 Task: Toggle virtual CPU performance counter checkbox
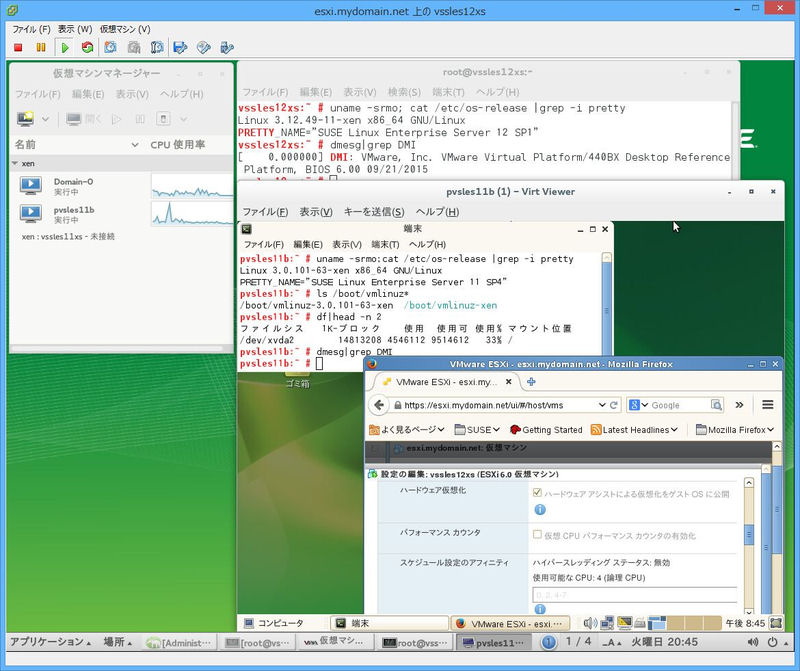[x=537, y=534]
